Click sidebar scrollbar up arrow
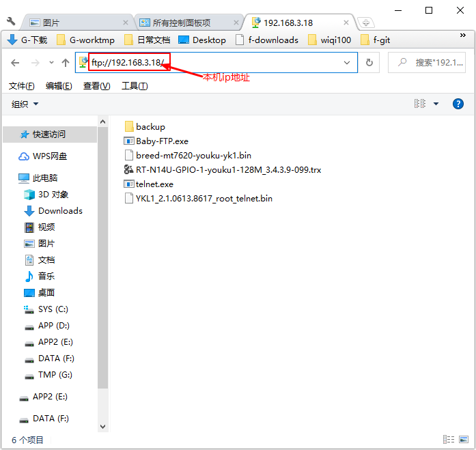This screenshot has width=476, height=450. pyautogui.click(x=102, y=122)
